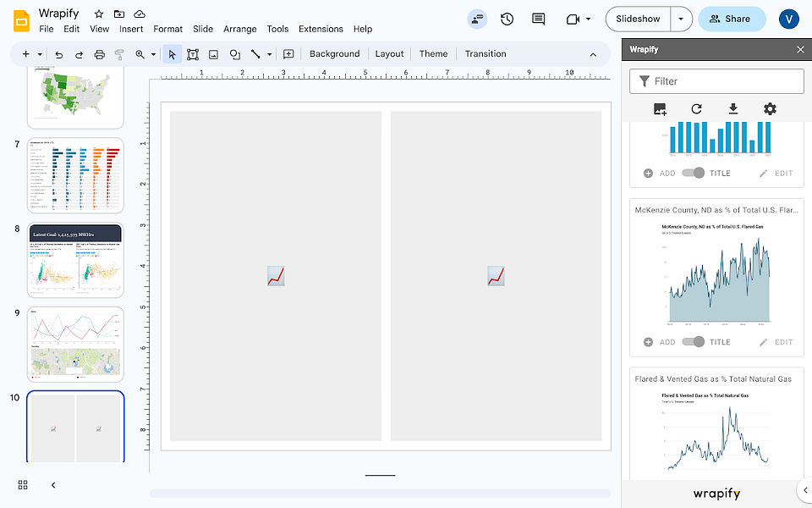
Task: Toggle TITLE switch on McKenzie County chart
Action: pyautogui.click(x=693, y=341)
